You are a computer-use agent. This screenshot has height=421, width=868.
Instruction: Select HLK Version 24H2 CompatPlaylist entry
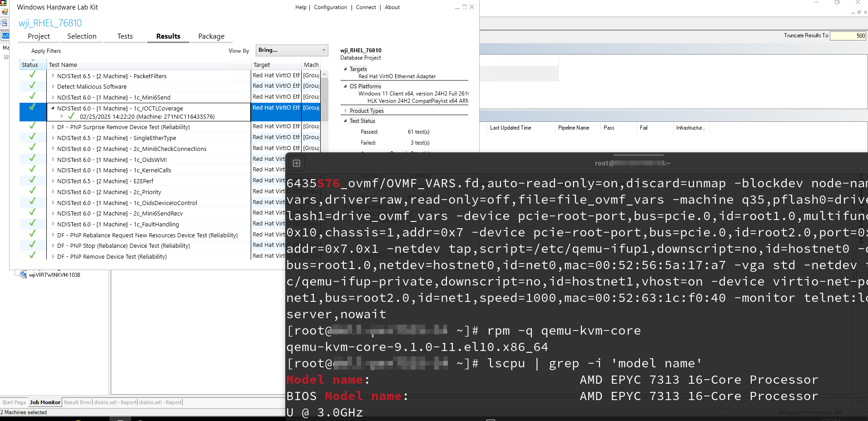coord(417,101)
